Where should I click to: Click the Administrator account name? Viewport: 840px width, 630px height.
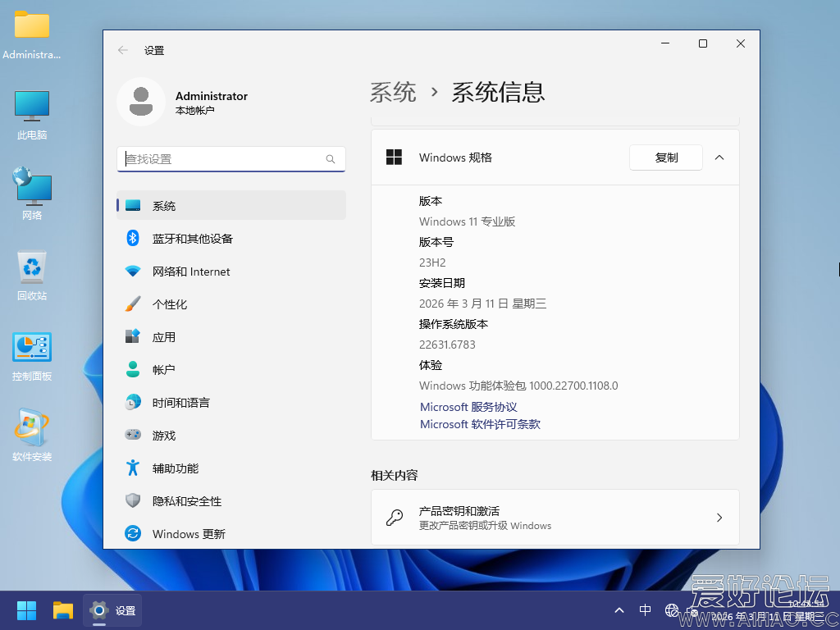pos(212,96)
